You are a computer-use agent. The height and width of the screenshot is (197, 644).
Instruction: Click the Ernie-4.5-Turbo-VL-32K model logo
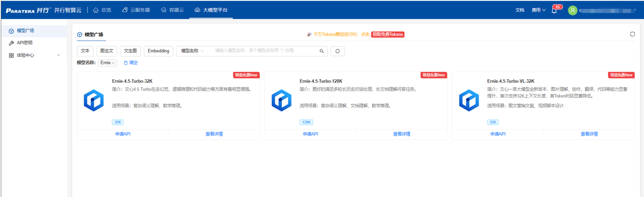click(x=469, y=100)
